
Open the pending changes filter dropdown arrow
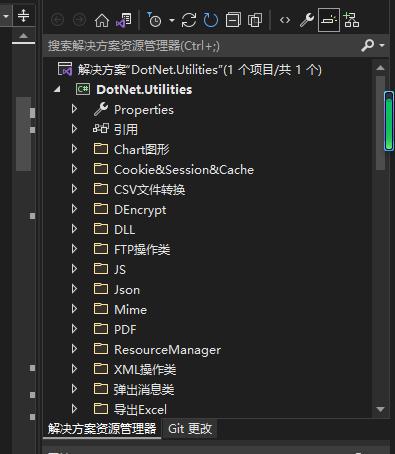(x=172, y=21)
